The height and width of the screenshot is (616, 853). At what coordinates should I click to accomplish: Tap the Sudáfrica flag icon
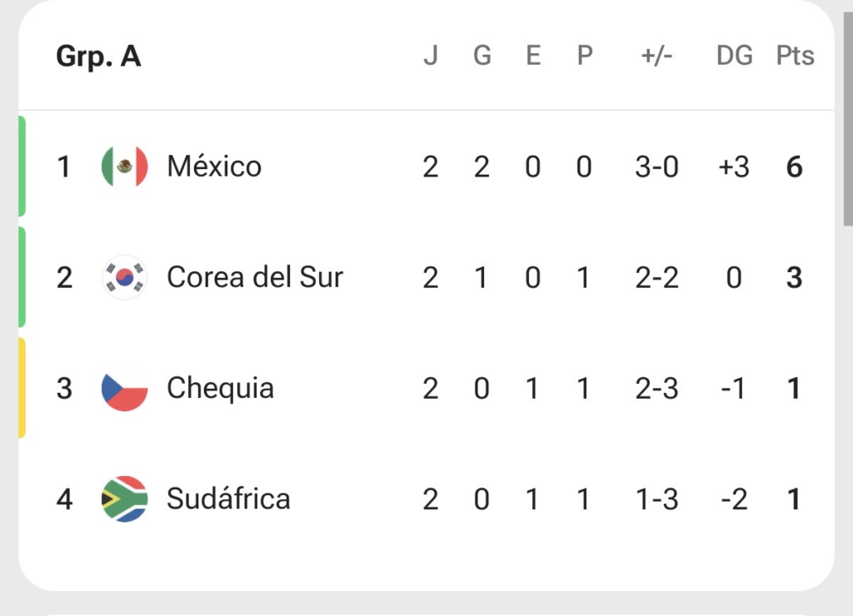pyautogui.click(x=125, y=499)
